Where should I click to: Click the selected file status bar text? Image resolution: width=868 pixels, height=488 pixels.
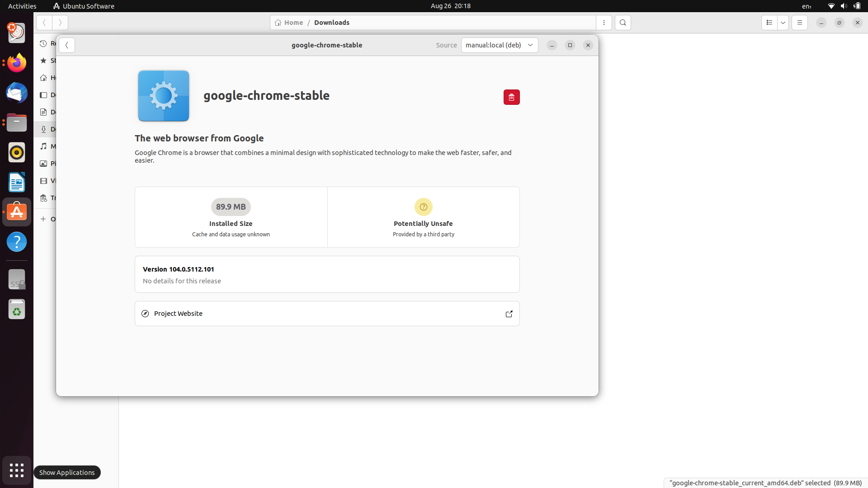[x=765, y=483]
